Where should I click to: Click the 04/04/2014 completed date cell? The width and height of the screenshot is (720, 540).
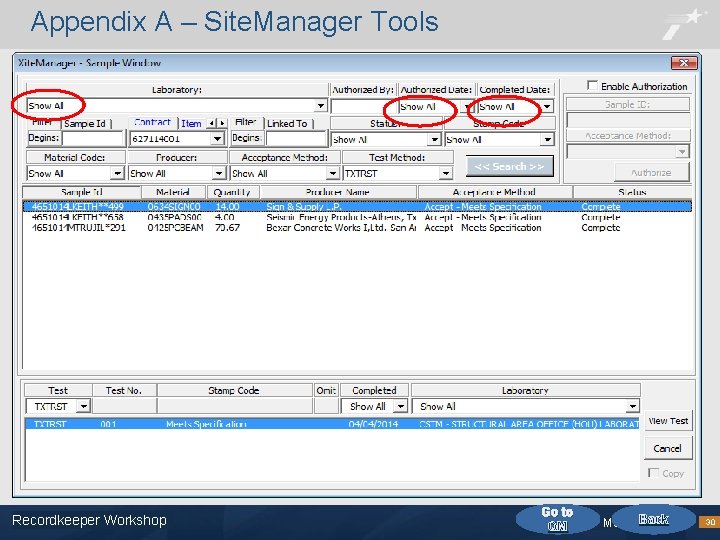point(373,424)
